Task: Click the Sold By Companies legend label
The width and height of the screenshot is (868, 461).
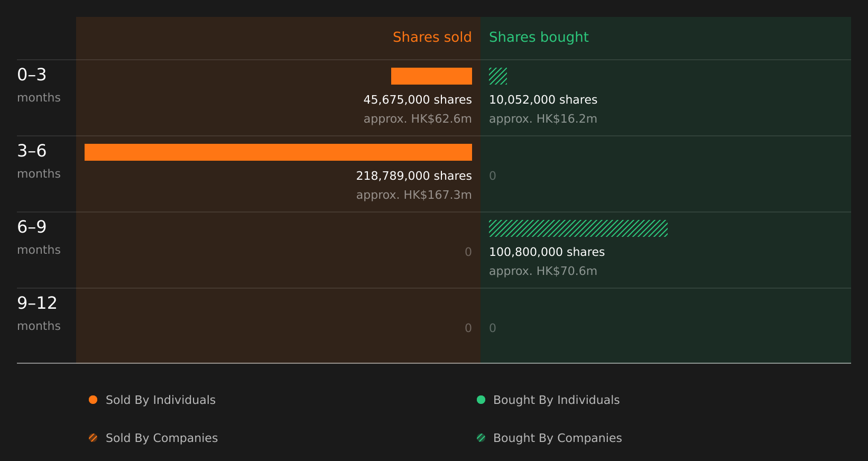Action: (x=162, y=438)
